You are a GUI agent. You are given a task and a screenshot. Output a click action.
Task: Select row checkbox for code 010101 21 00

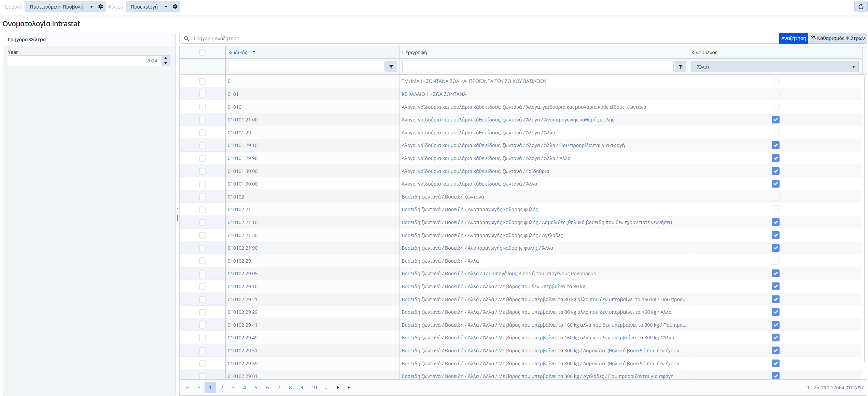click(202, 120)
